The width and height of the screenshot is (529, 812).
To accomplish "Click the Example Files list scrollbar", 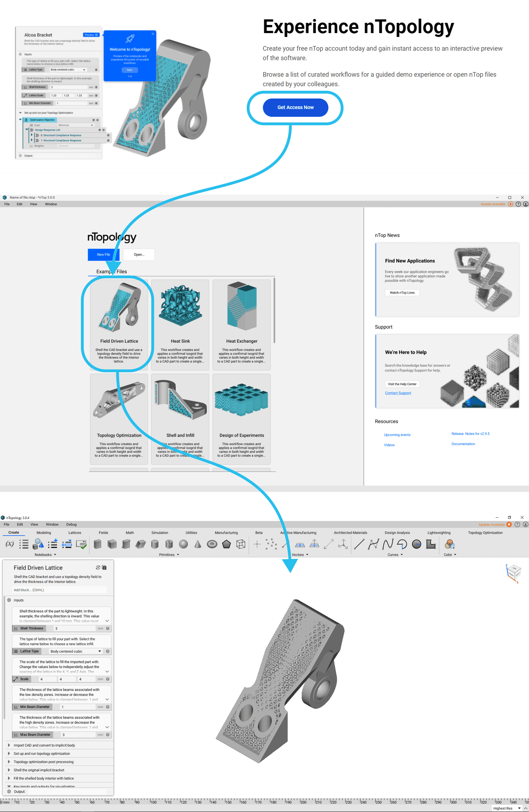I will click(x=274, y=310).
